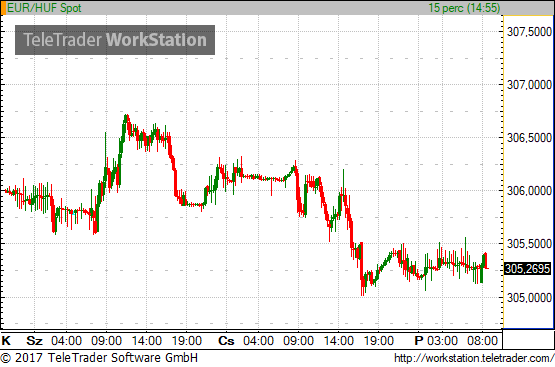Screen dimensions: 555x367
Task: Select the 305,0000 price axis label
Action: click(529, 298)
